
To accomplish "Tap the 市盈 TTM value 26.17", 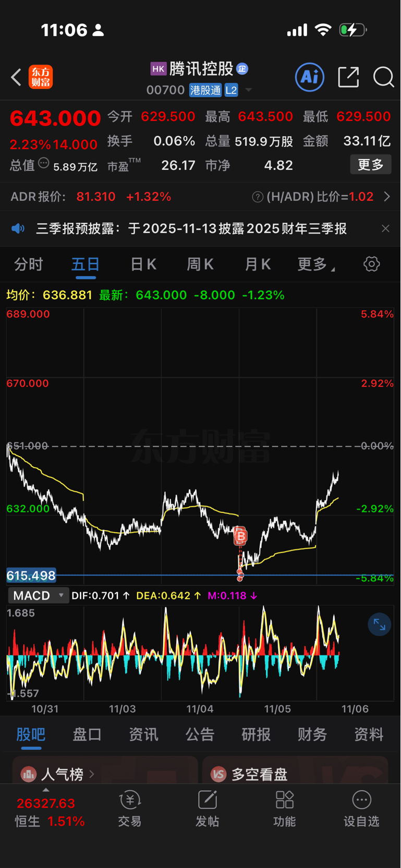I will [x=178, y=165].
